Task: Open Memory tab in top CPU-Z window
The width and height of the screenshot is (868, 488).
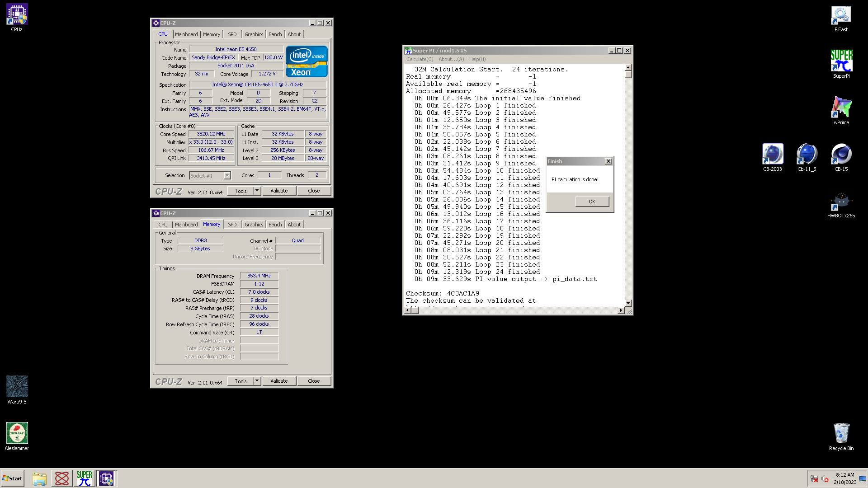Action: click(212, 34)
